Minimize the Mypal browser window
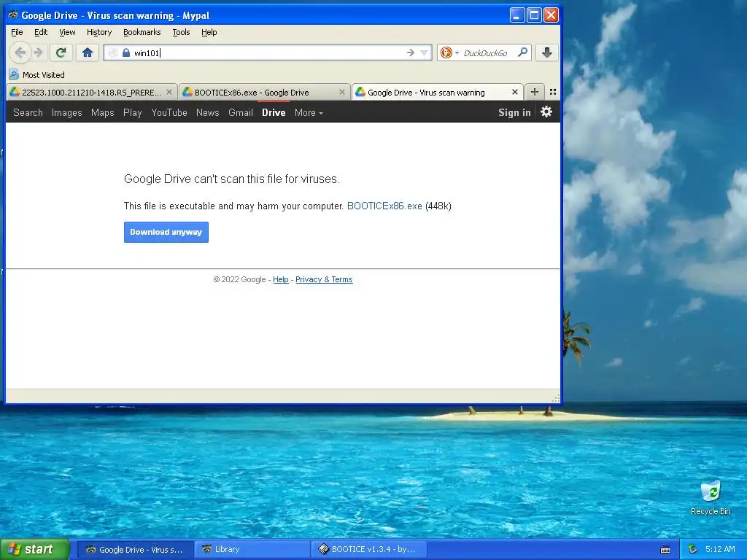This screenshot has height=560, width=747. tap(517, 15)
